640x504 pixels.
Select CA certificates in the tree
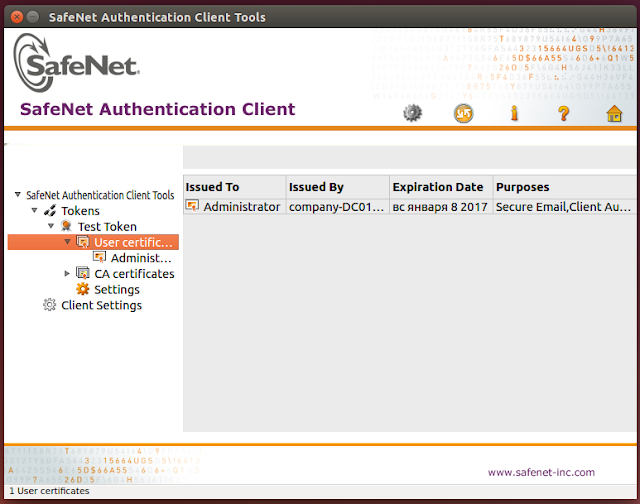point(134,274)
